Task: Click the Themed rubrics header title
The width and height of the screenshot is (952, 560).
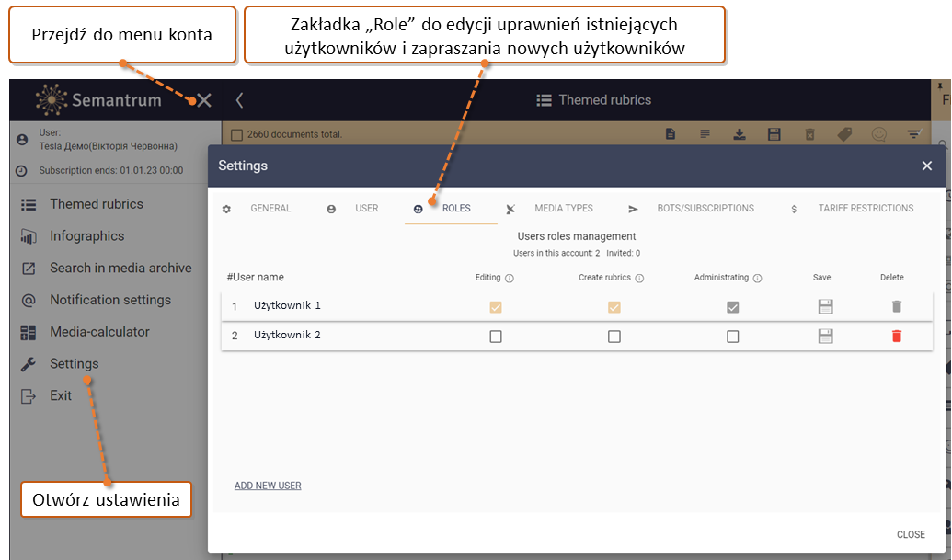Action: tap(604, 100)
